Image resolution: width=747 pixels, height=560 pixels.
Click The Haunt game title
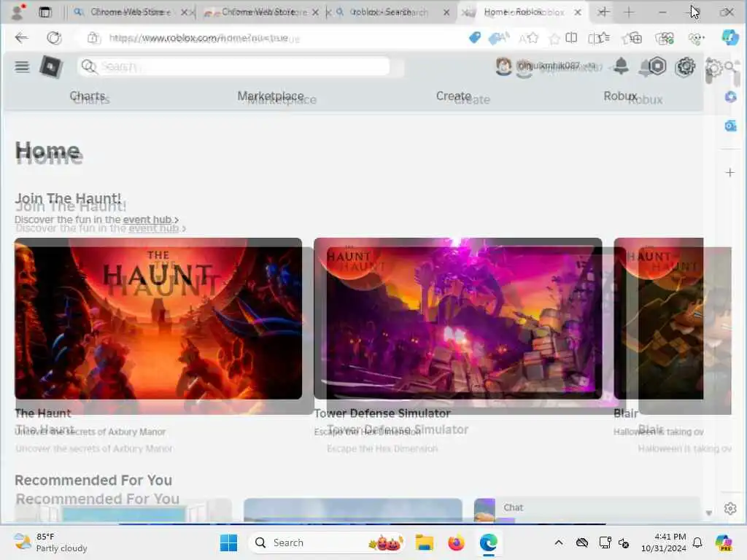pos(43,413)
